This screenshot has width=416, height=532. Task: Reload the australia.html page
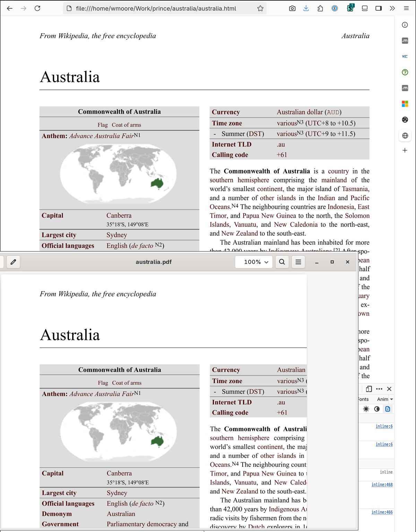[37, 8]
